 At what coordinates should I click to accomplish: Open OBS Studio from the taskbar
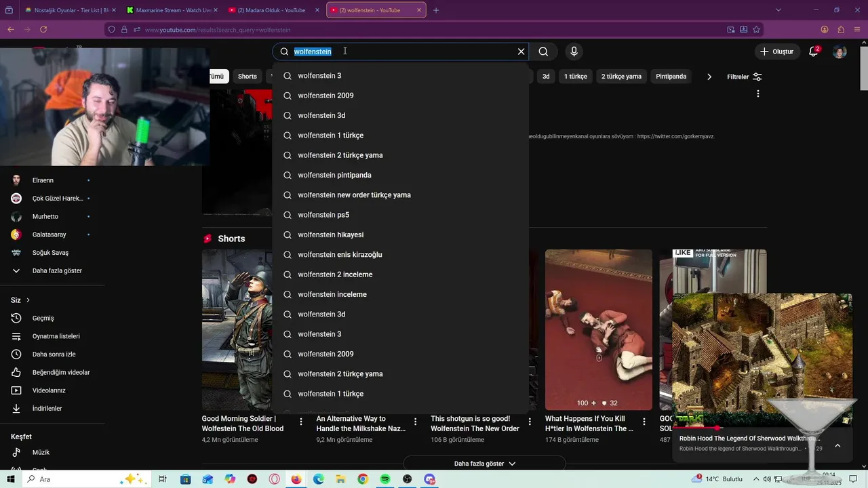pyautogui.click(x=407, y=479)
